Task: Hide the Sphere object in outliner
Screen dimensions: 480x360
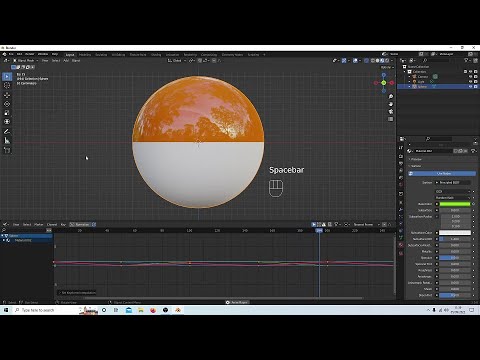Action: [471, 86]
